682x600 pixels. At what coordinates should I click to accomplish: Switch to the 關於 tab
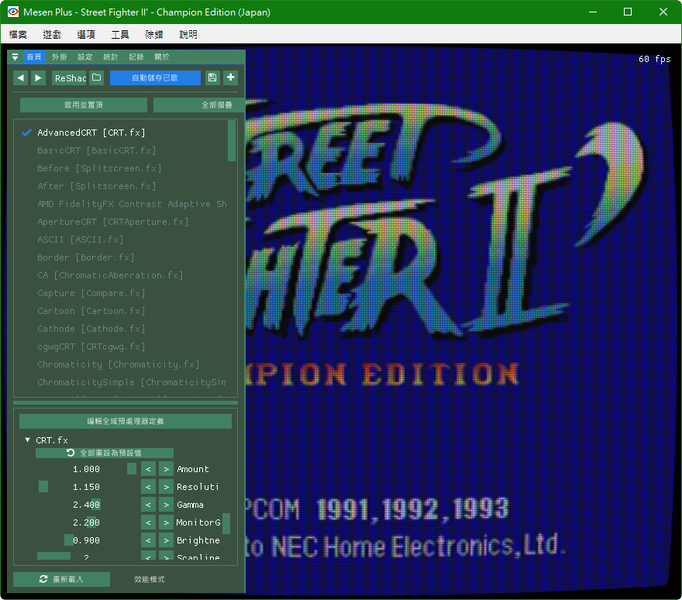(x=162, y=57)
